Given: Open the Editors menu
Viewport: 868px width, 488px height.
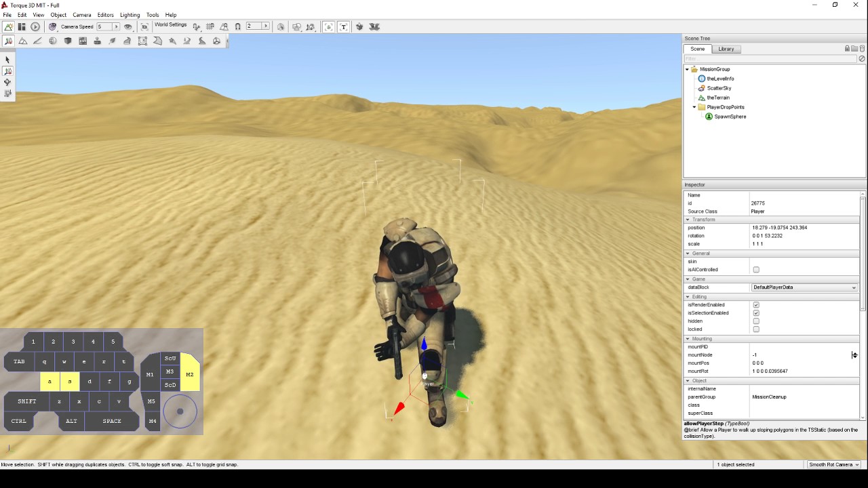Looking at the screenshot, I should (x=105, y=15).
